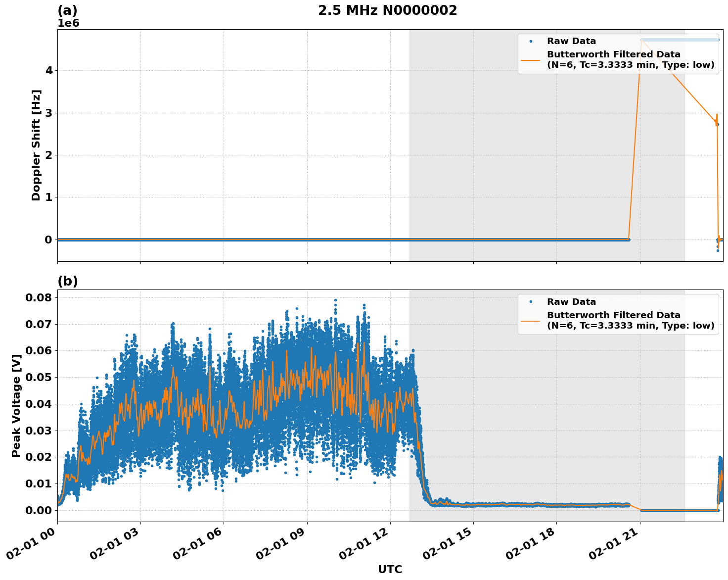
Task: Select the 2.5 MHz N0000002 title
Action: tap(386, 9)
